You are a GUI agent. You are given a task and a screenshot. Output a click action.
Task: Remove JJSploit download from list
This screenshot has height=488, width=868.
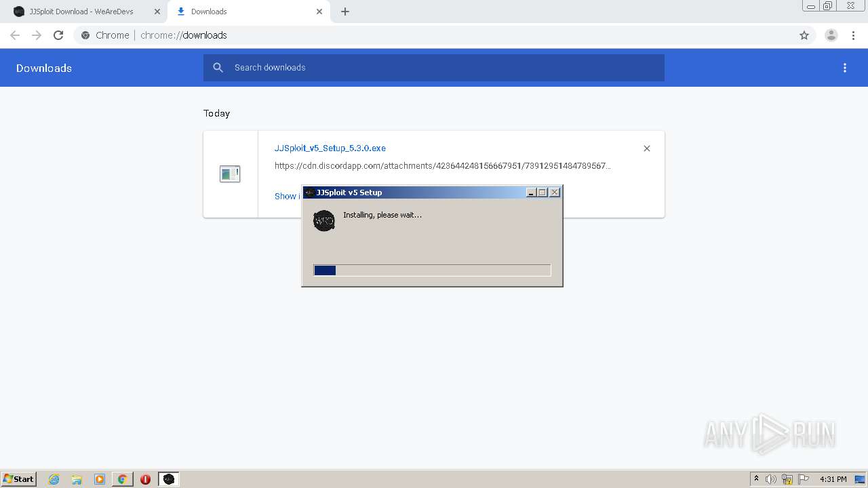647,148
